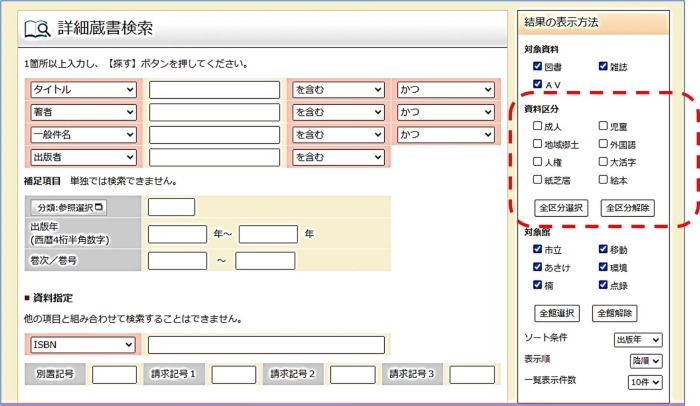Image resolution: width=700 pixels, height=406 pixels.
Task: Click the 結果の表示方法 panel header
Action: (594, 22)
